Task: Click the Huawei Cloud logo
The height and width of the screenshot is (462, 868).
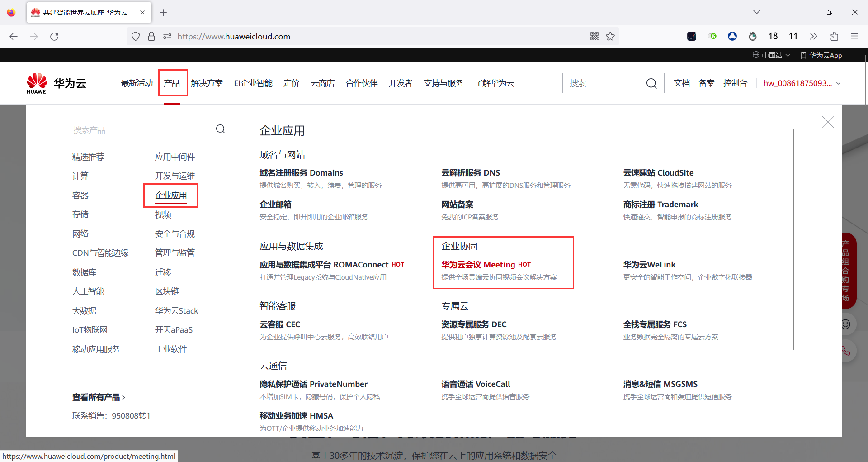Action: 56,82
